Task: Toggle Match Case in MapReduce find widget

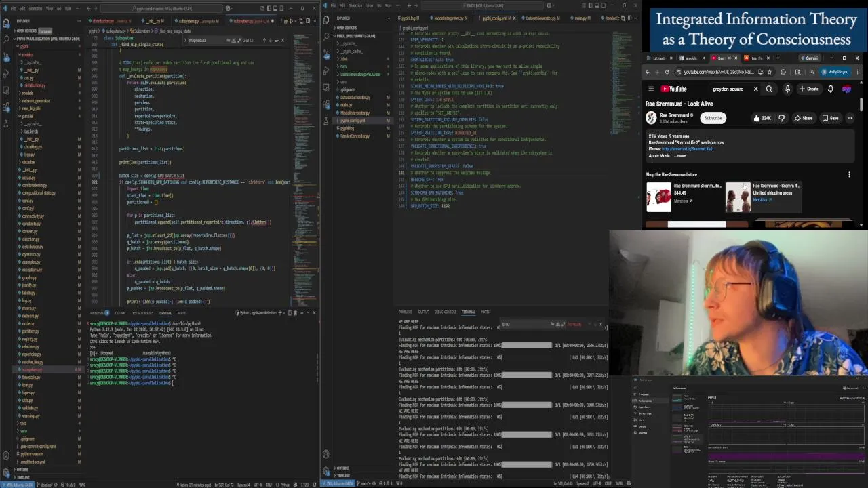Action: click(228, 40)
